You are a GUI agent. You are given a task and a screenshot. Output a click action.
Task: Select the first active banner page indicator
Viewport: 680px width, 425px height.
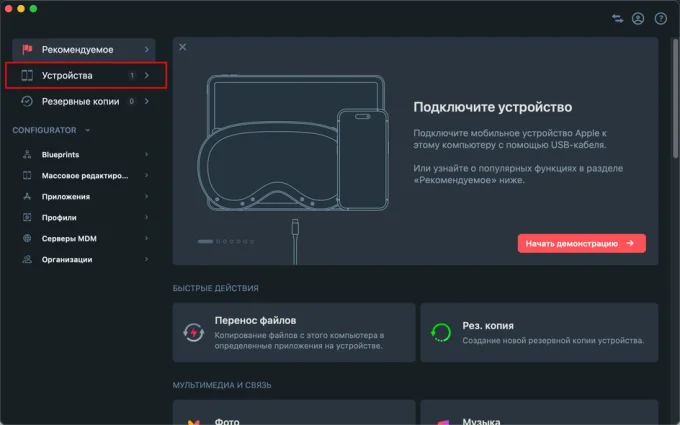tap(205, 242)
